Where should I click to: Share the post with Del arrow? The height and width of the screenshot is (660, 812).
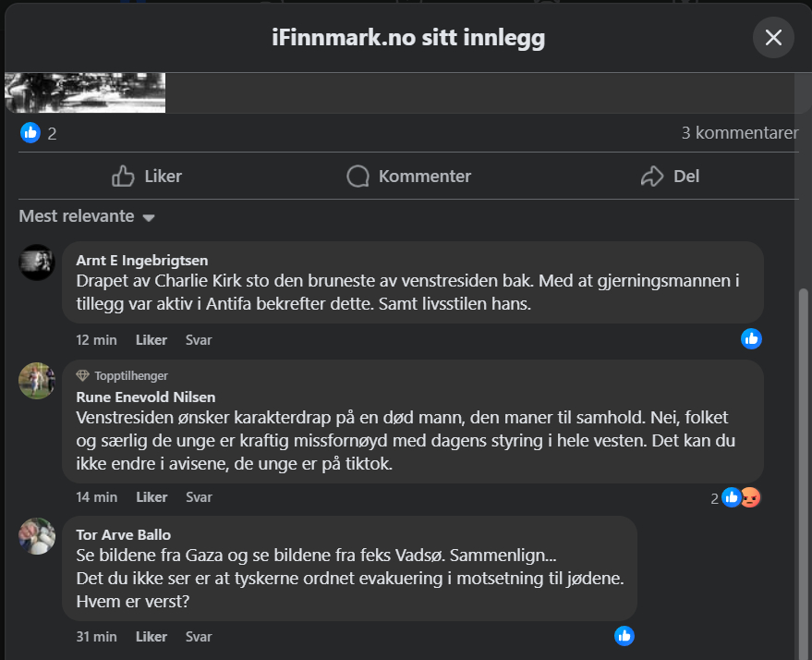click(x=670, y=177)
